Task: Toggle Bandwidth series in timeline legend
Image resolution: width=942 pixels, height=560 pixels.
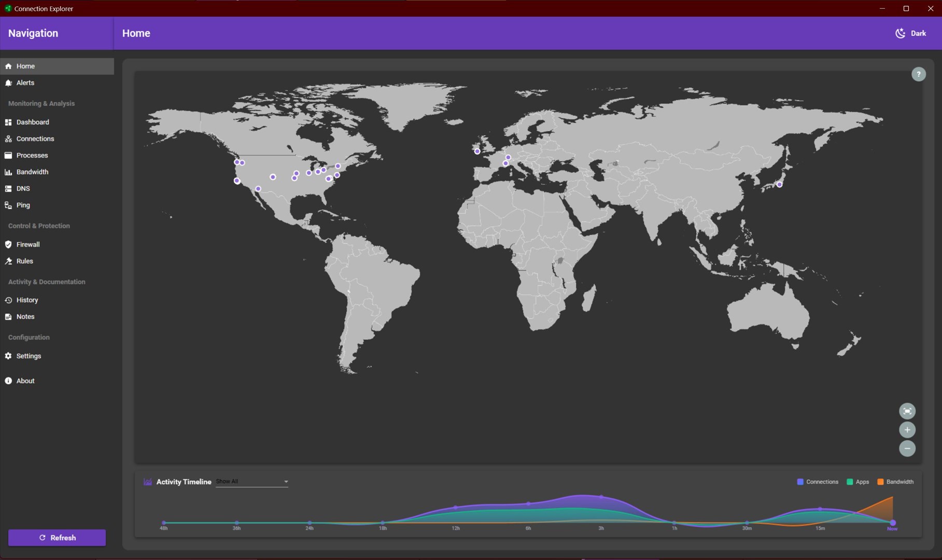Action: click(895, 482)
